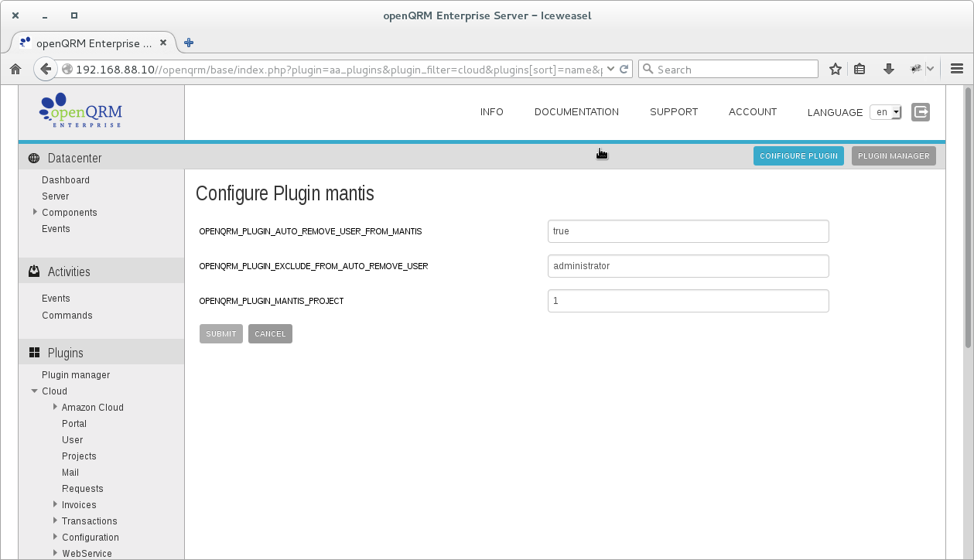Open the Dashboard link

[x=66, y=180]
